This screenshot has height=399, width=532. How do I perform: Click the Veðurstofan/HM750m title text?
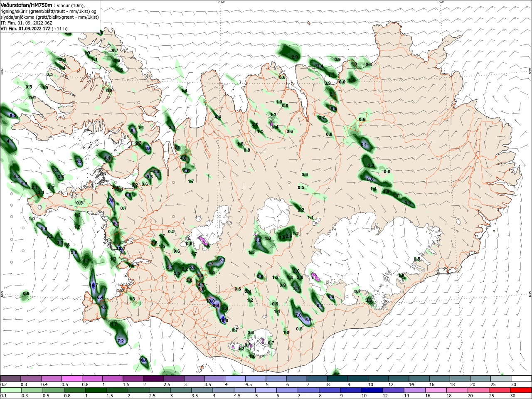pos(27,5)
